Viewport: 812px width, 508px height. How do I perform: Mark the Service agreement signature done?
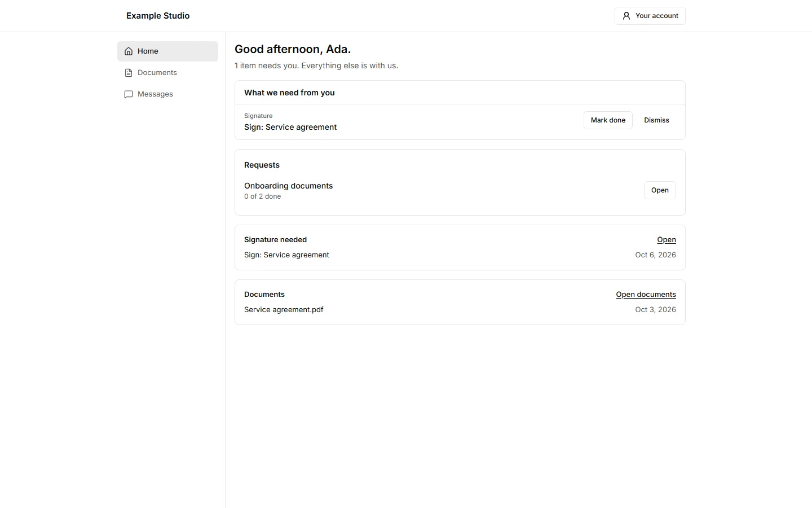(608, 120)
